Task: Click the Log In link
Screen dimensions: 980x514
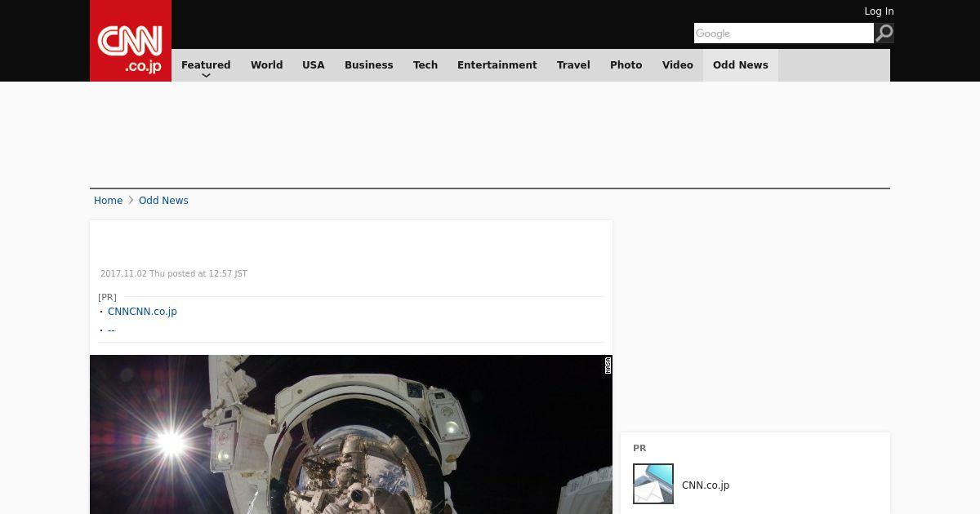Action: coord(879,11)
